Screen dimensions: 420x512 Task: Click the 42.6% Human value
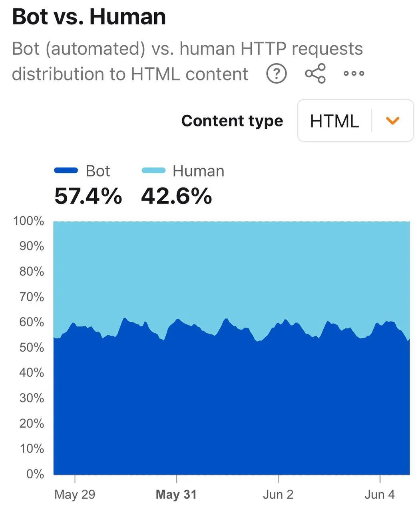[176, 196]
